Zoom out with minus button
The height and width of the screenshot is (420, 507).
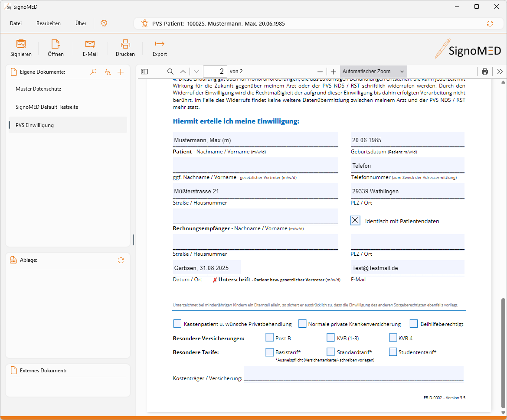click(x=320, y=72)
